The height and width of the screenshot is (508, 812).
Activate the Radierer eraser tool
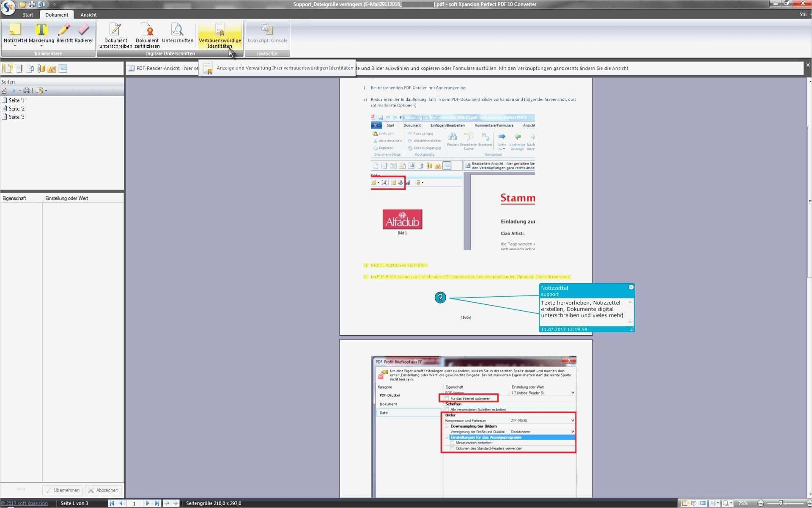(83, 33)
